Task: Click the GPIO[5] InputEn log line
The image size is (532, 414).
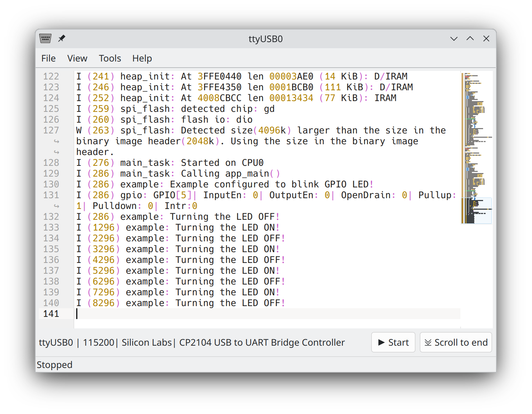Action: pyautogui.click(x=266, y=200)
